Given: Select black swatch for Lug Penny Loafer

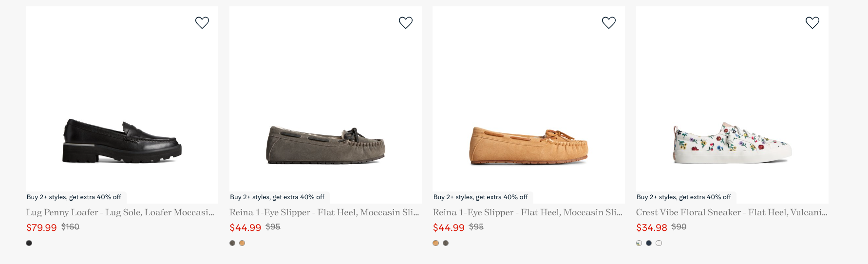Looking at the screenshot, I should tap(29, 243).
